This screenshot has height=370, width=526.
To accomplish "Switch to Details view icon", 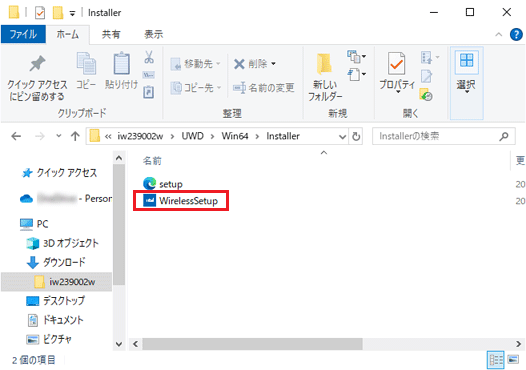I will pyautogui.click(x=495, y=360).
